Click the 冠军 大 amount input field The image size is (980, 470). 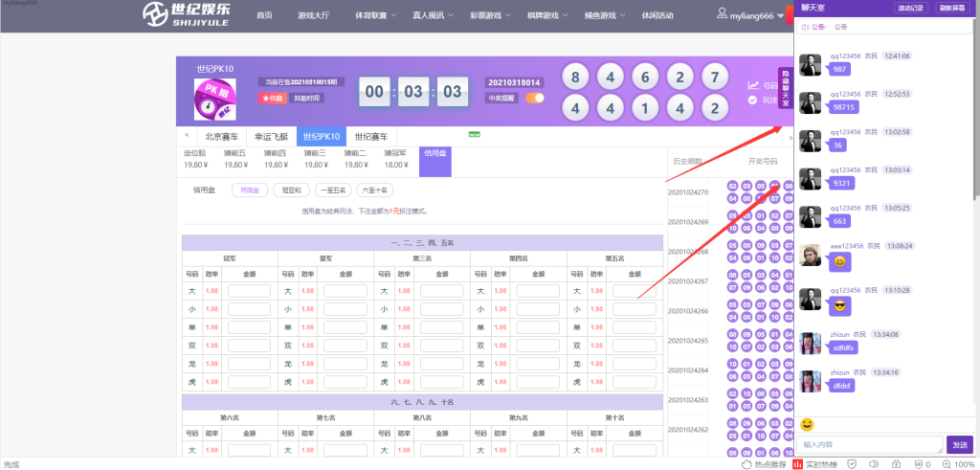tap(250, 291)
